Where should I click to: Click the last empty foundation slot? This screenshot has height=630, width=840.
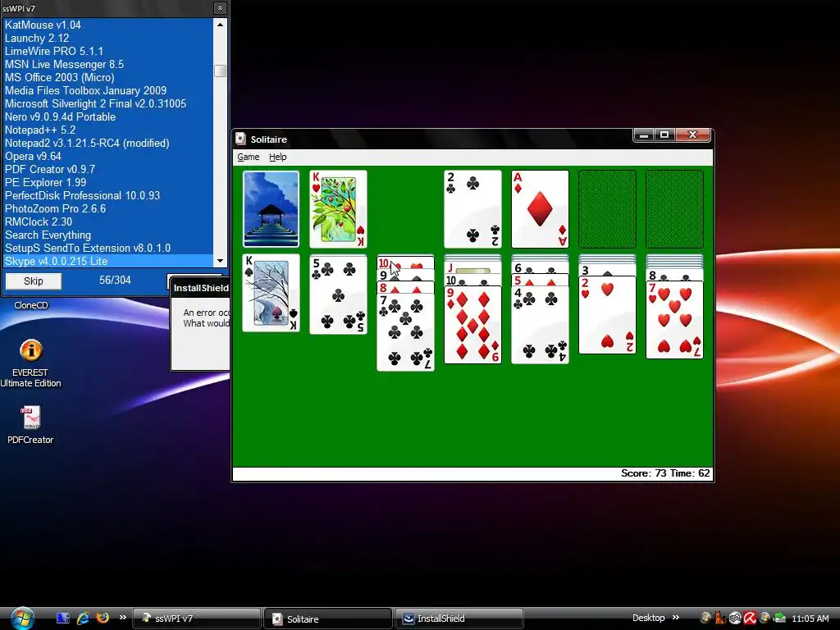pos(674,209)
